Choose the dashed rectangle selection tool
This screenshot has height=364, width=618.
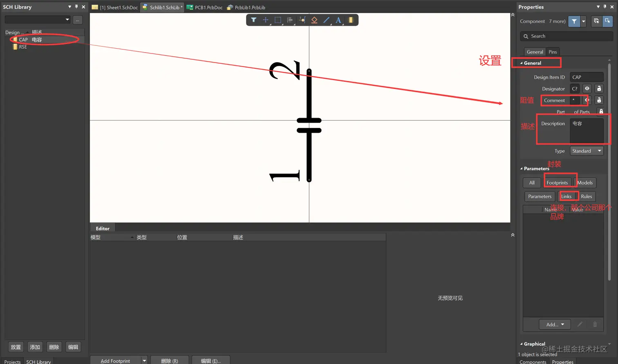pyautogui.click(x=278, y=20)
